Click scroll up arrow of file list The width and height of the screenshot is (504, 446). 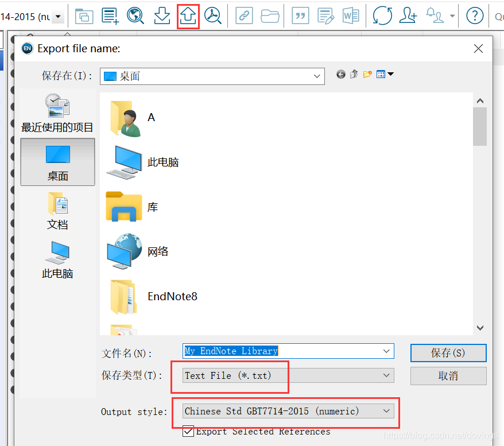coord(480,101)
